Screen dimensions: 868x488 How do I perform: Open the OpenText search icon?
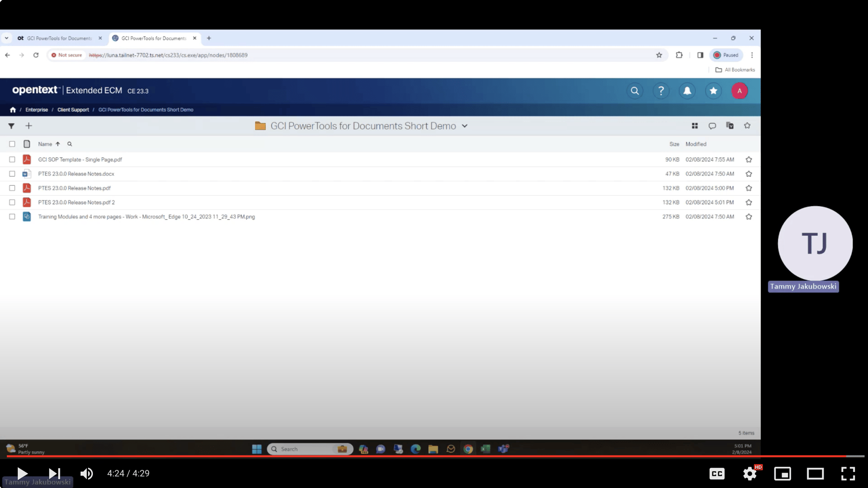pos(635,91)
